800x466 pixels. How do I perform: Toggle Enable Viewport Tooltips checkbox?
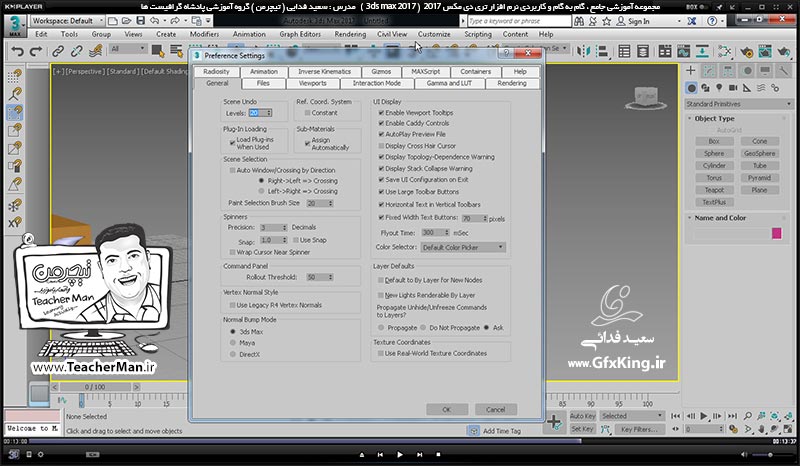click(381, 112)
